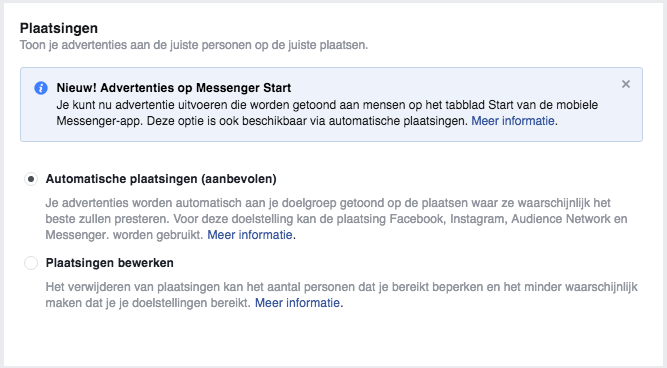Viewport: 667px width, 368px height.
Task: Click the banner text starting 'Je kunt nu'
Action: pos(328,113)
